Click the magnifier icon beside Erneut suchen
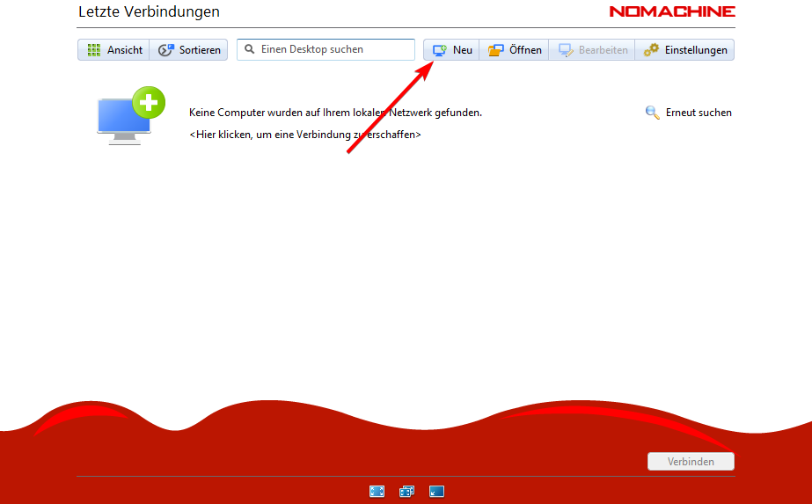Image resolution: width=812 pixels, height=504 pixels. (x=652, y=113)
